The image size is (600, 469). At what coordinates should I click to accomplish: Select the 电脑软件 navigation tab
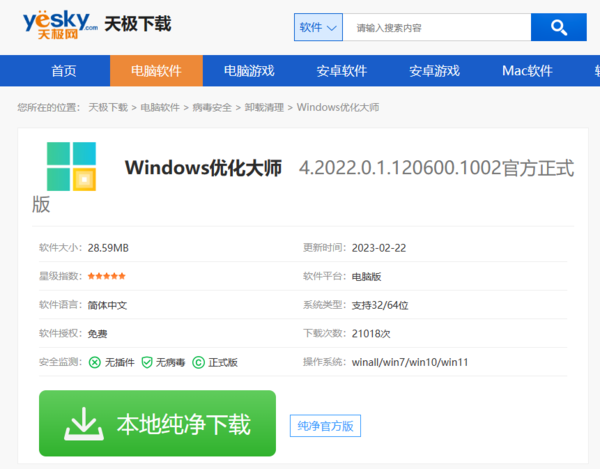(x=153, y=71)
